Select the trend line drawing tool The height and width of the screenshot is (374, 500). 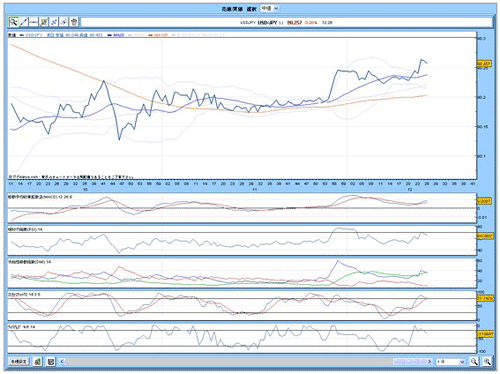[24, 22]
